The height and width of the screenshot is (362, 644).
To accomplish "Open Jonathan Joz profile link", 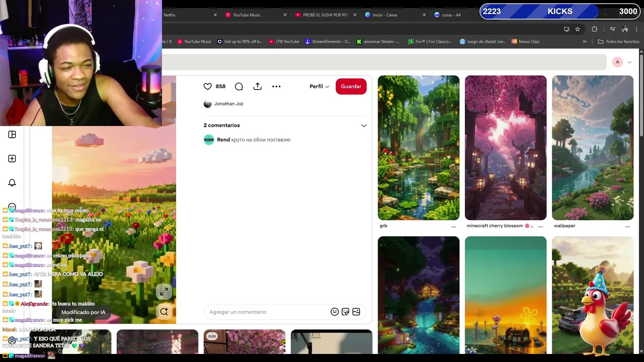I will [x=223, y=104].
